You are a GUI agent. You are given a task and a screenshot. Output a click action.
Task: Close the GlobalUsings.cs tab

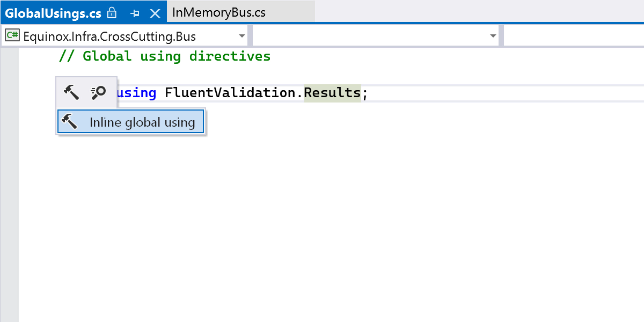click(x=155, y=13)
